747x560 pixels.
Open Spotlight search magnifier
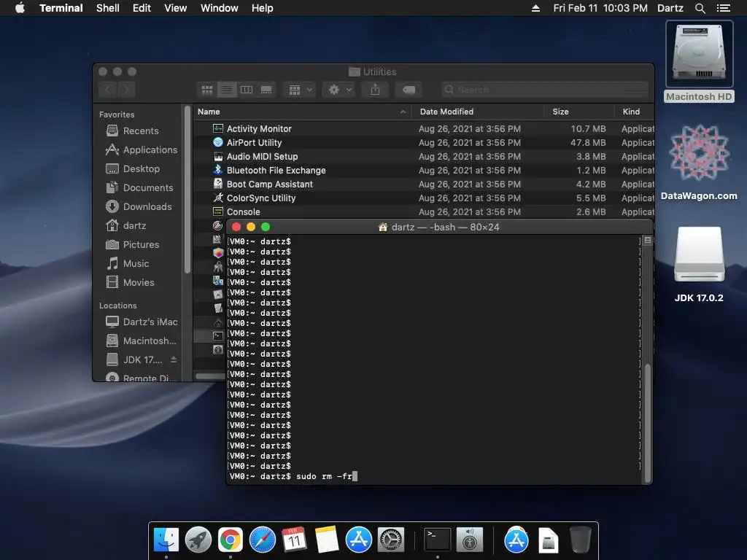(700, 8)
